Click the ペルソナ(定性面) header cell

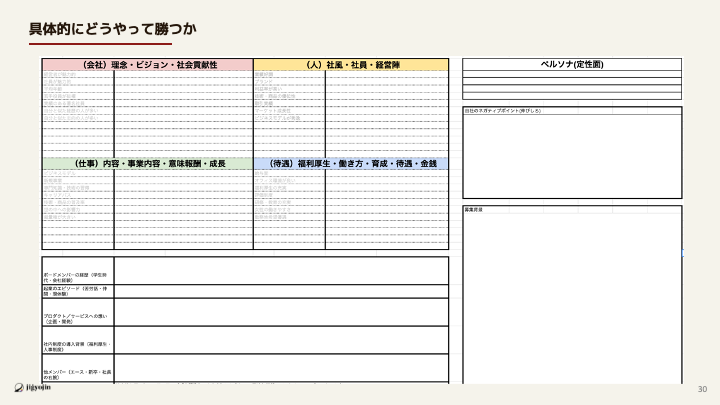point(571,64)
